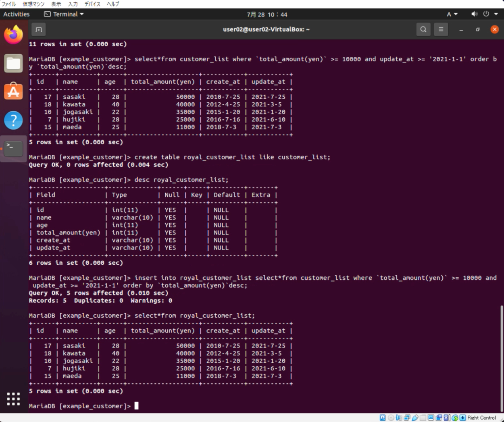Screen dimensions: 504x422
Task: Click the terminal search magnifier icon
Action: tap(423, 29)
